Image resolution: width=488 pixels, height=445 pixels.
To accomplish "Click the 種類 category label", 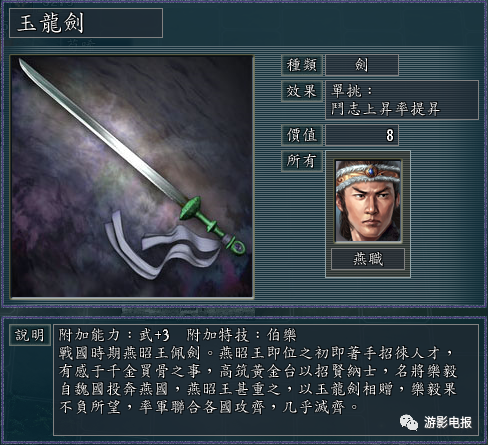I will (x=302, y=65).
